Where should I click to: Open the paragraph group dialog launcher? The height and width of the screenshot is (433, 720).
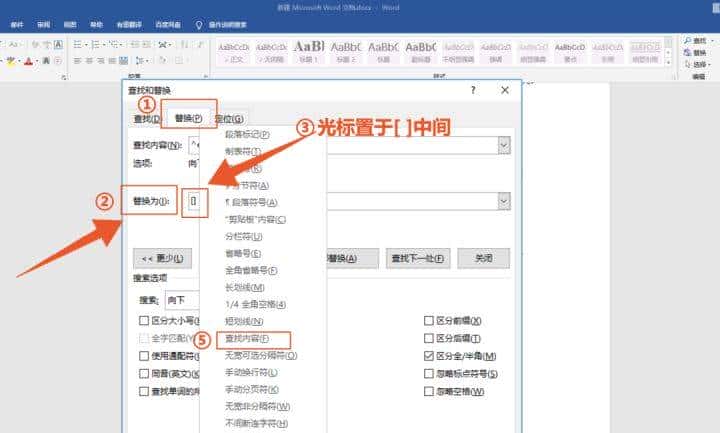coord(206,76)
